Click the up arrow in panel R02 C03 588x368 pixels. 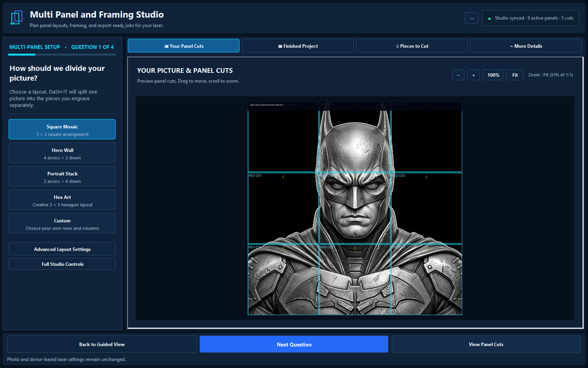[x=426, y=177]
